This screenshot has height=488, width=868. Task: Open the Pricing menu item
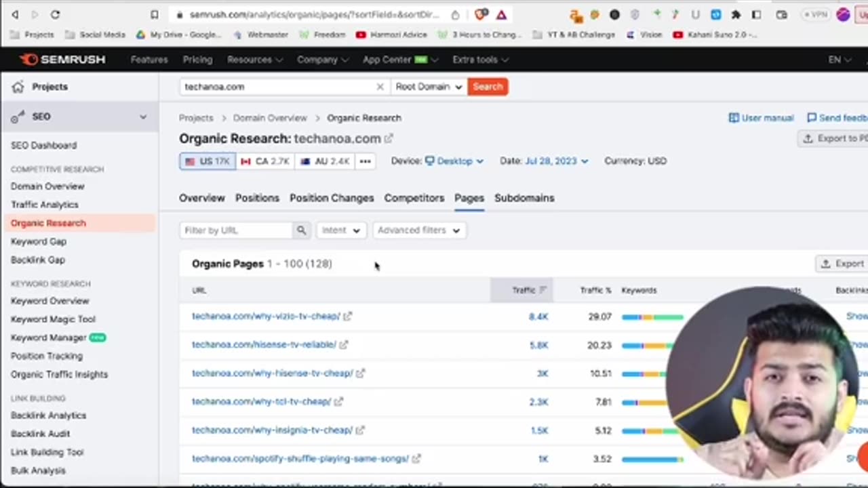click(x=197, y=60)
